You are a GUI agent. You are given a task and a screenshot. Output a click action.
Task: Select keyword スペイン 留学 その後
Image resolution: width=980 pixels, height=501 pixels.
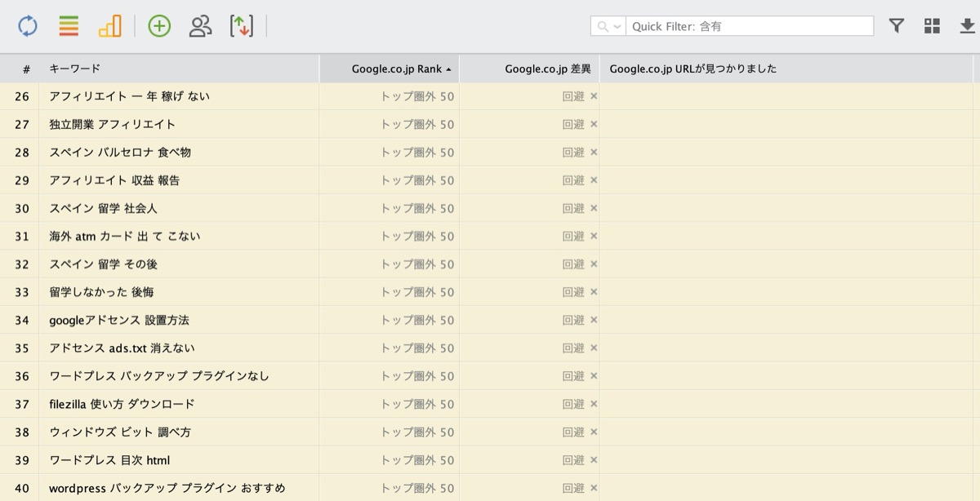click(x=103, y=264)
